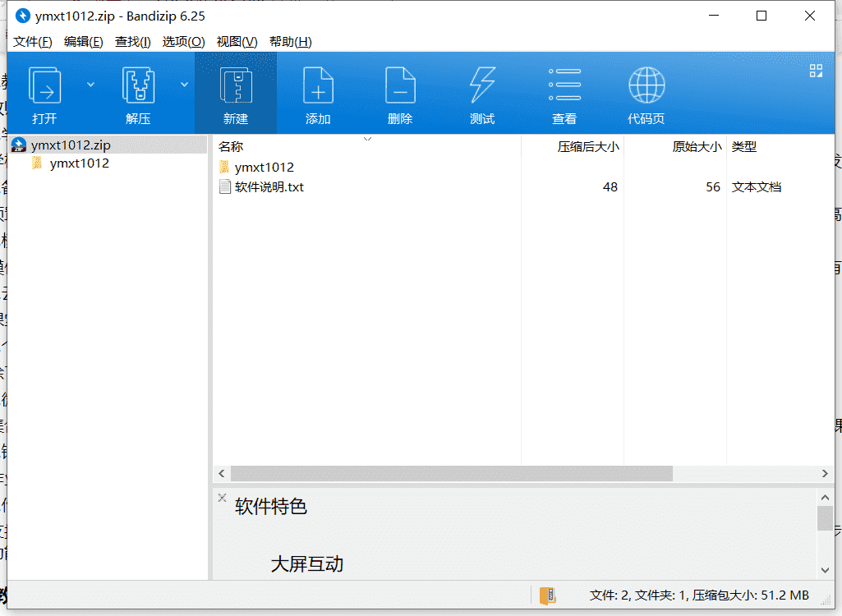Click preview pane scroll down arrow
Viewport: 842px width, 616px height.
[x=826, y=570]
